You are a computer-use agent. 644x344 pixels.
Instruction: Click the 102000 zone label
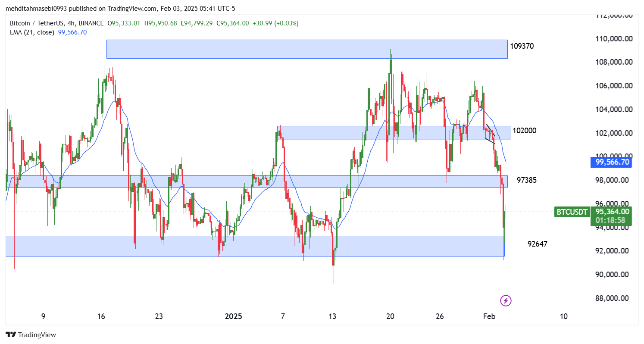point(524,131)
